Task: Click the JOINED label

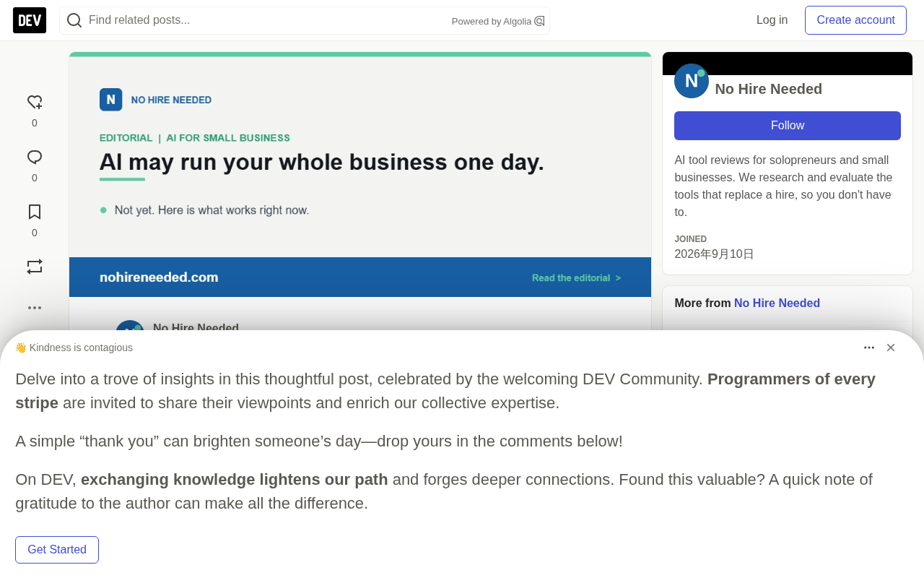Action: (691, 239)
